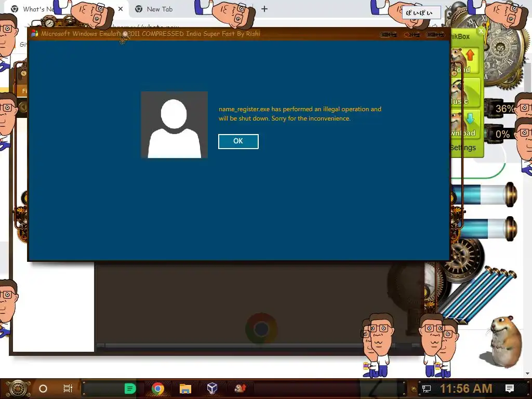Open the steampunk gear Start button
Image resolution: width=532 pixels, height=399 pixels.
click(x=17, y=389)
